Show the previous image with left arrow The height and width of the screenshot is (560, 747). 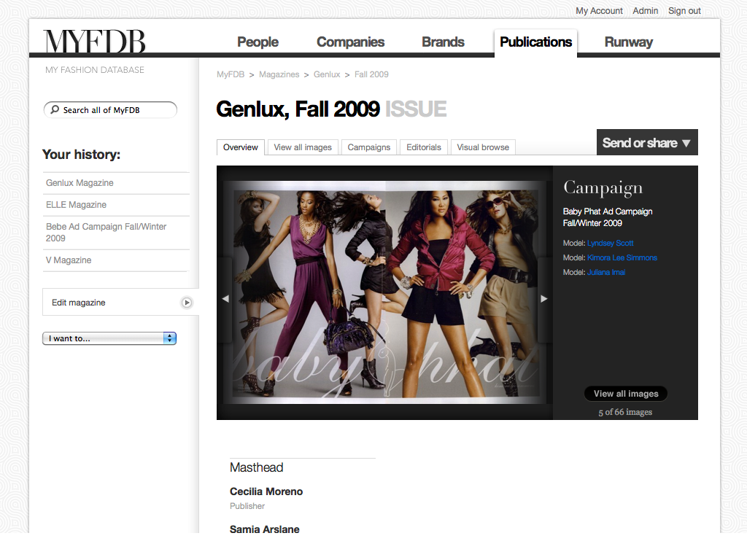pyautogui.click(x=225, y=298)
